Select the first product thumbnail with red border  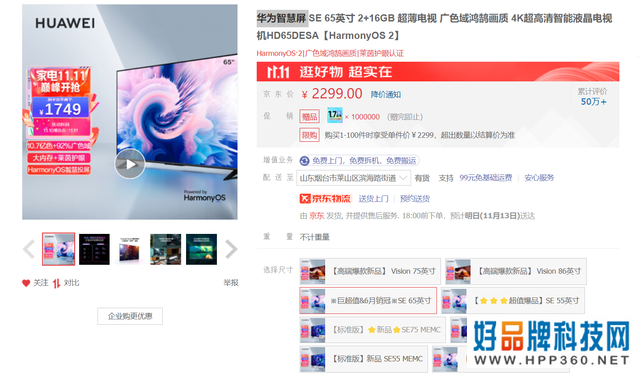coord(58,249)
